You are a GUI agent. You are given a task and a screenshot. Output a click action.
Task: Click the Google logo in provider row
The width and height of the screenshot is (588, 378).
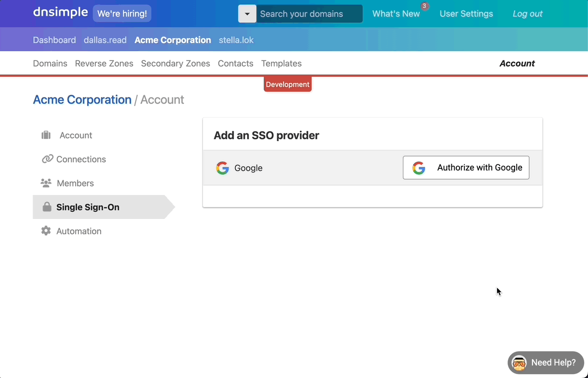click(222, 168)
